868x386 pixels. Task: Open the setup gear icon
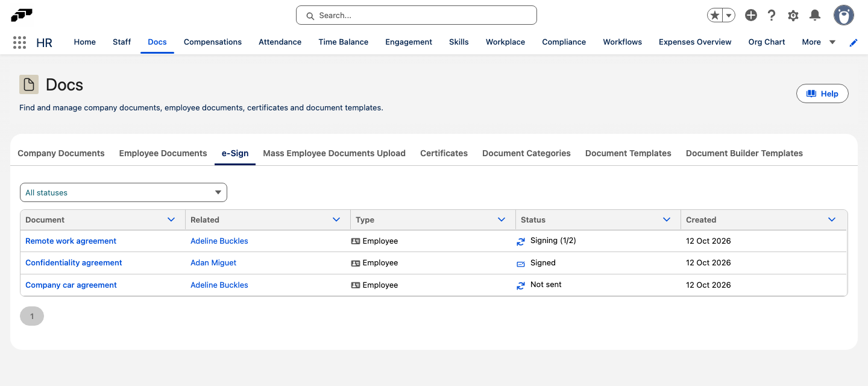793,16
